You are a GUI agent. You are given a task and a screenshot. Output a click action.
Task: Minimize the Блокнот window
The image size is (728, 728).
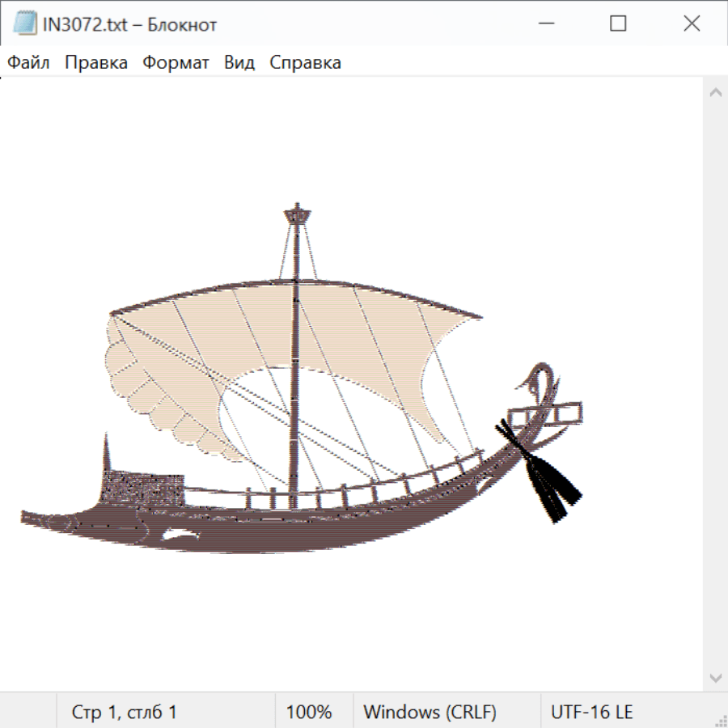click(x=547, y=24)
